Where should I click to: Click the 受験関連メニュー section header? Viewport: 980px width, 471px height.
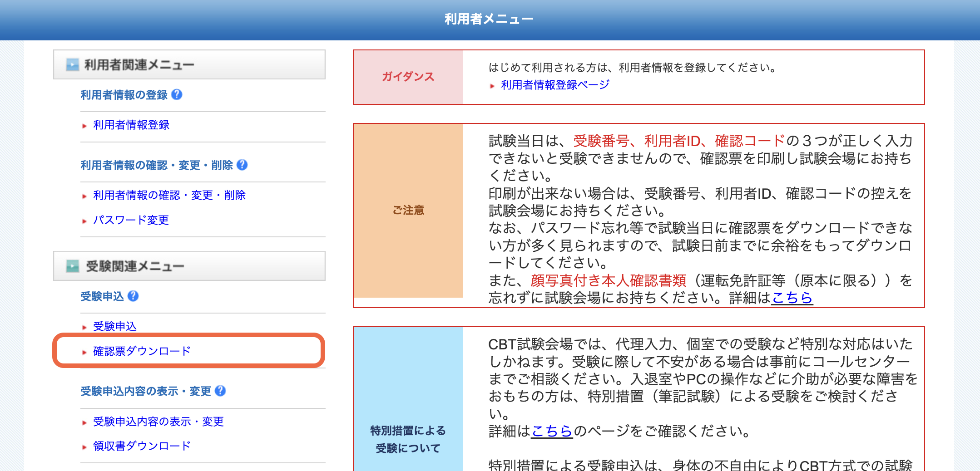pos(189,266)
